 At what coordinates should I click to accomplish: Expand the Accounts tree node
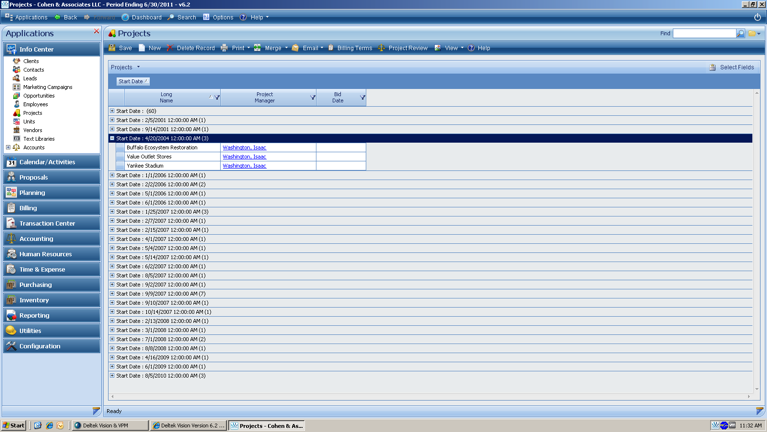tap(8, 147)
